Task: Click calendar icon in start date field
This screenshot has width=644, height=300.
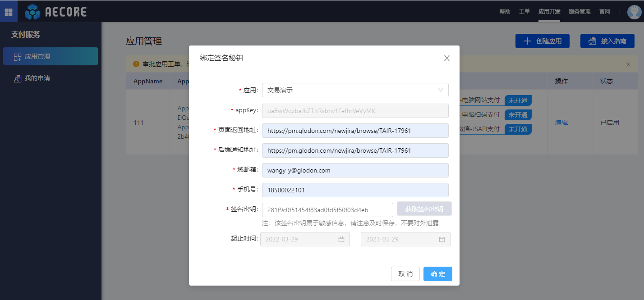Action: 341,239
